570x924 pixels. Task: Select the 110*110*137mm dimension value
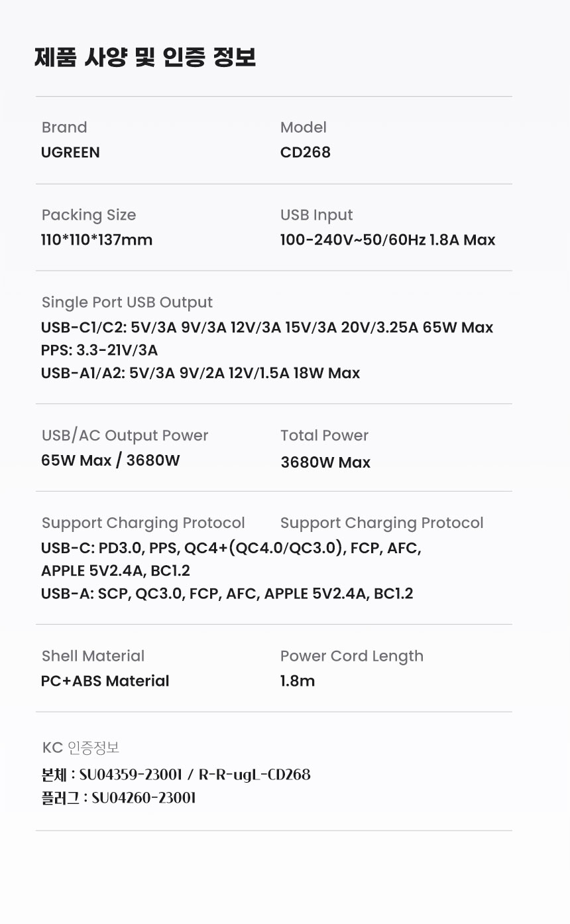coord(97,240)
